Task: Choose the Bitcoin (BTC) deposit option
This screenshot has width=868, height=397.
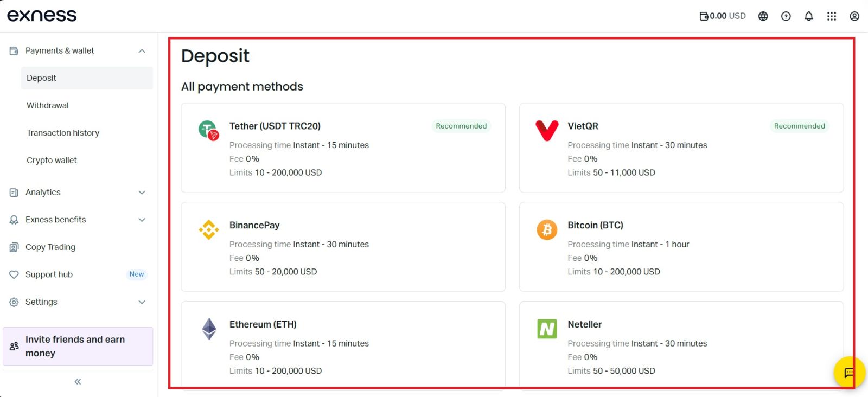Action: tap(681, 247)
